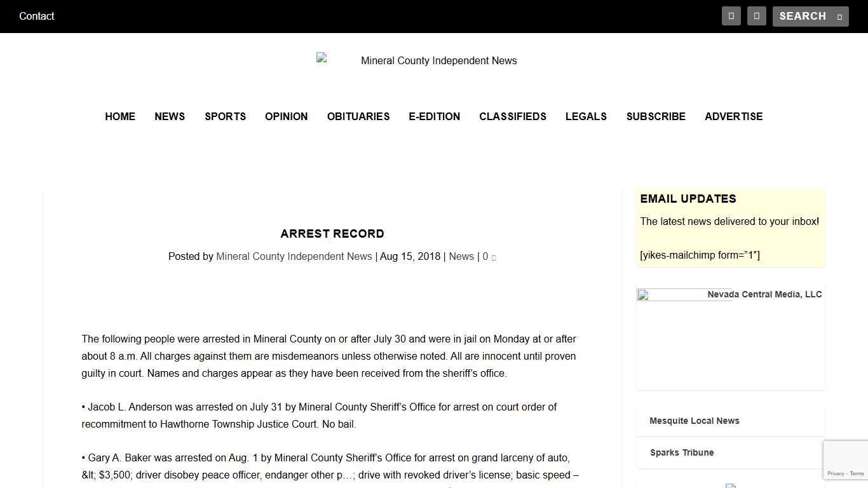Click the Privacy link in the reCAPTCHA badge
The width and height of the screenshot is (868, 488).
point(835,473)
